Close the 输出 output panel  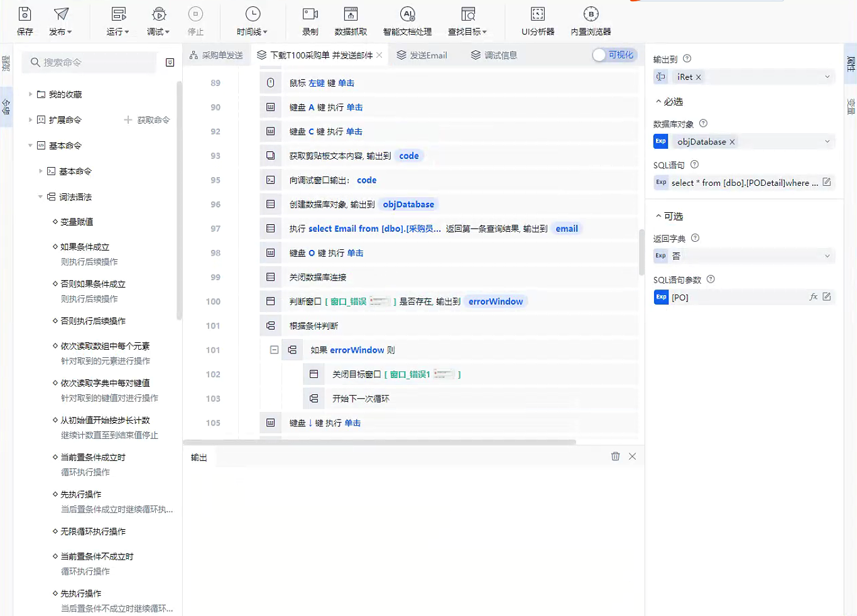[633, 457]
